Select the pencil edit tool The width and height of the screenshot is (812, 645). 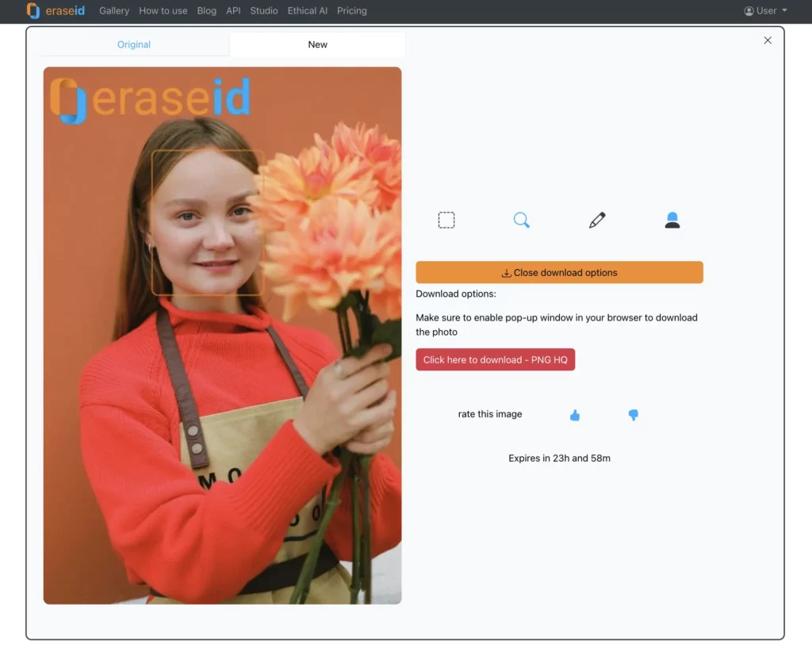coord(597,221)
